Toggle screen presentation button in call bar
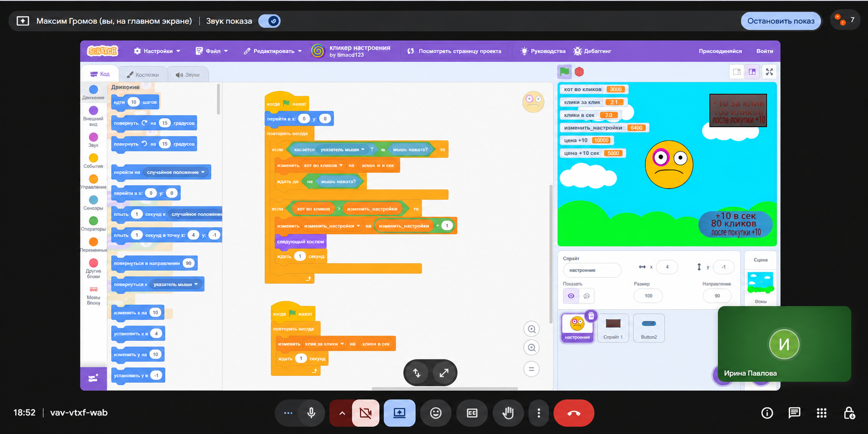The image size is (868, 434). click(400, 413)
